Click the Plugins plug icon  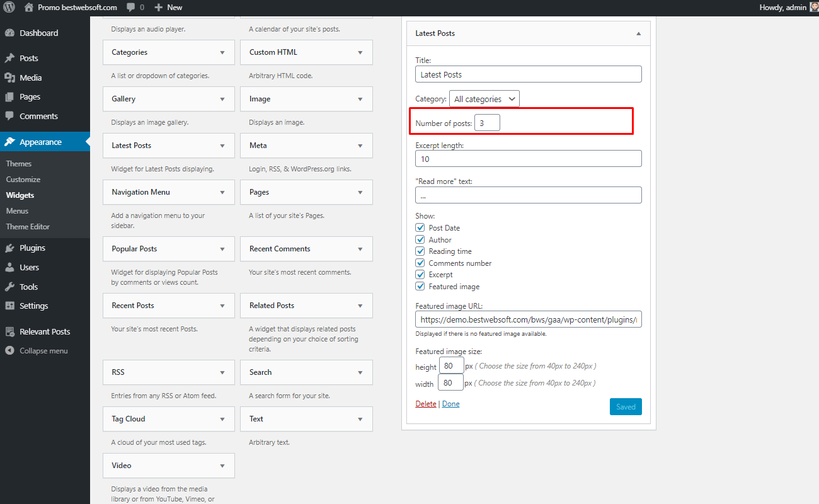pos(9,248)
